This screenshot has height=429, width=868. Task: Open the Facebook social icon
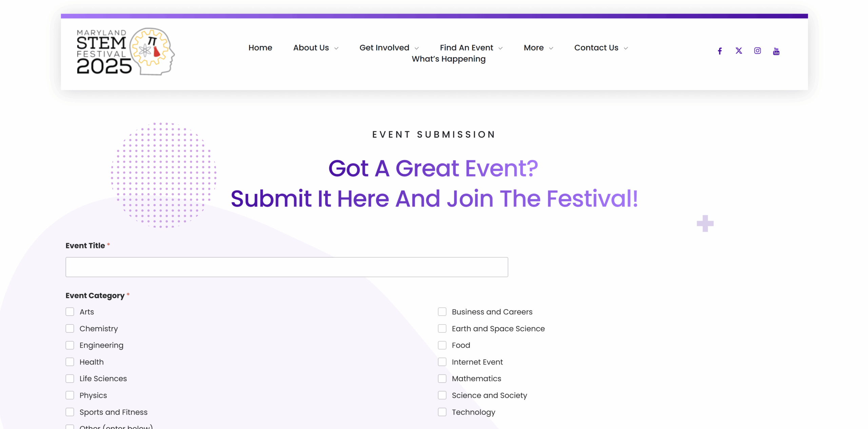coord(719,51)
